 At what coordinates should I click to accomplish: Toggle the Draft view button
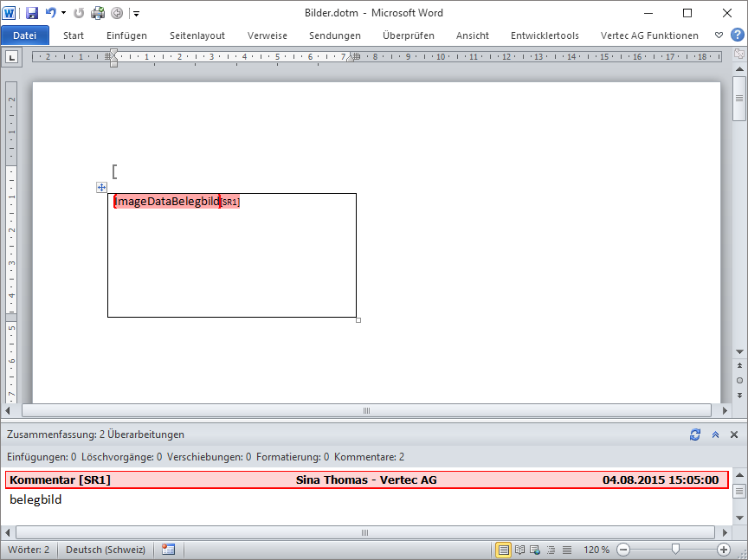(566, 550)
